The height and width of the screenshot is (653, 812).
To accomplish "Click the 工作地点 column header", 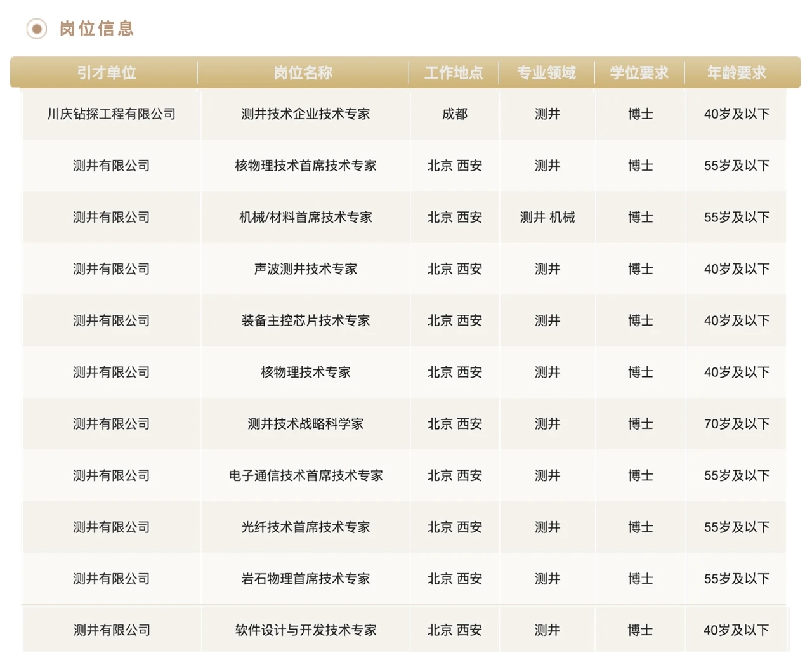I will [x=454, y=73].
